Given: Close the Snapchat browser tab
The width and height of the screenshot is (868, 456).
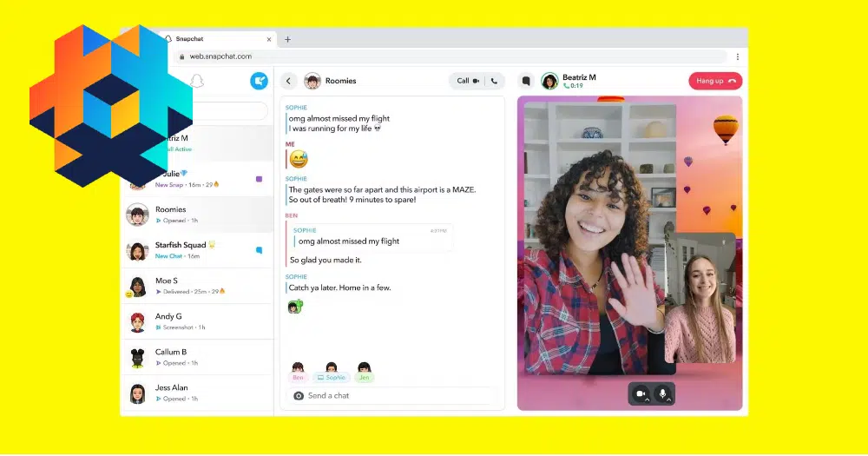Looking at the screenshot, I should point(269,39).
